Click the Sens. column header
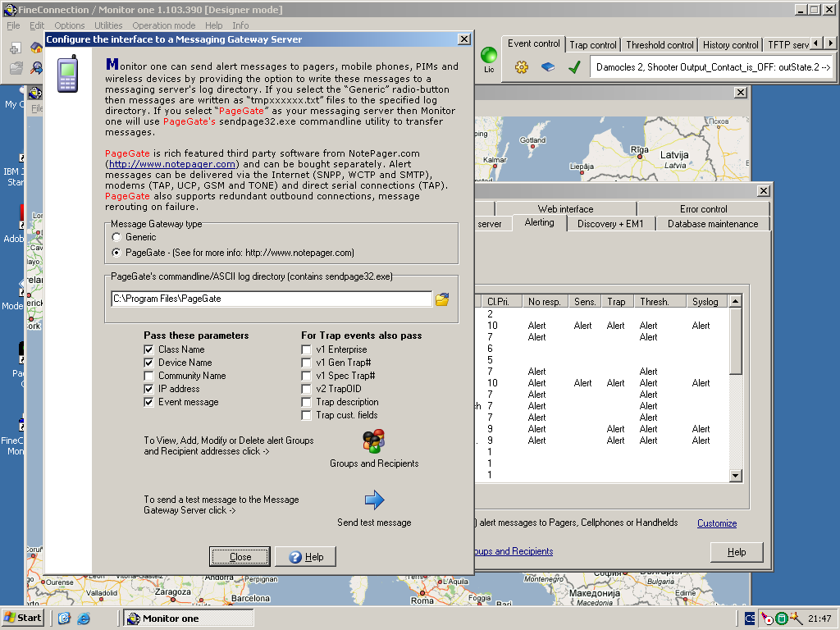 tap(584, 302)
